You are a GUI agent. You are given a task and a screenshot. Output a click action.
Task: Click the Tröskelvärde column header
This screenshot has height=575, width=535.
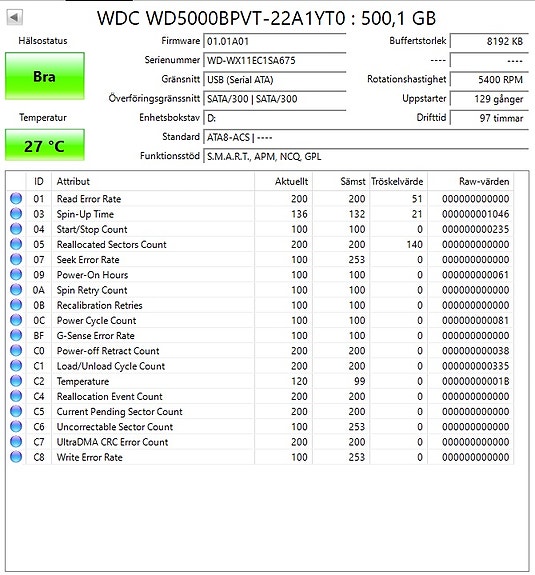coord(398,181)
